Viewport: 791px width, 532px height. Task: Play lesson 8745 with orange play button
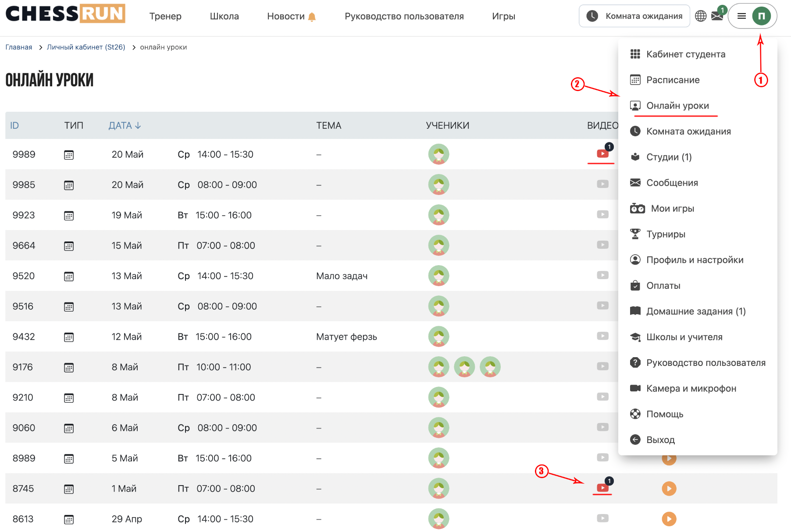tap(669, 488)
